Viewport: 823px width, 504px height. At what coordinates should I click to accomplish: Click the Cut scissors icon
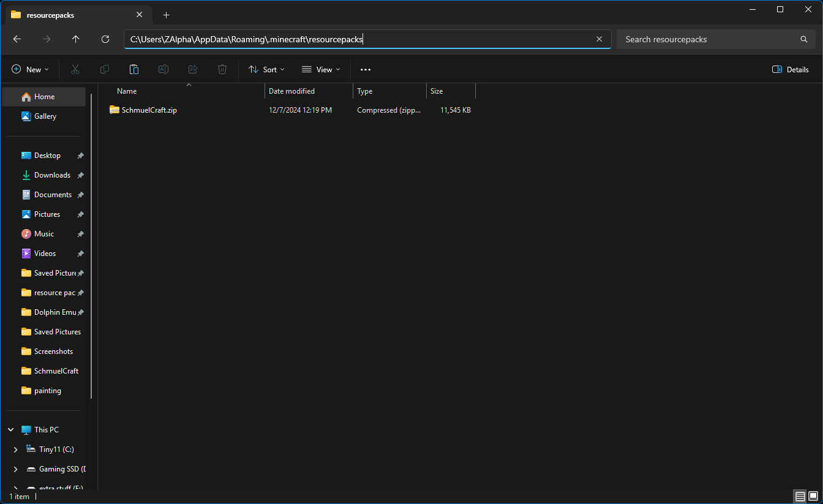click(x=75, y=70)
